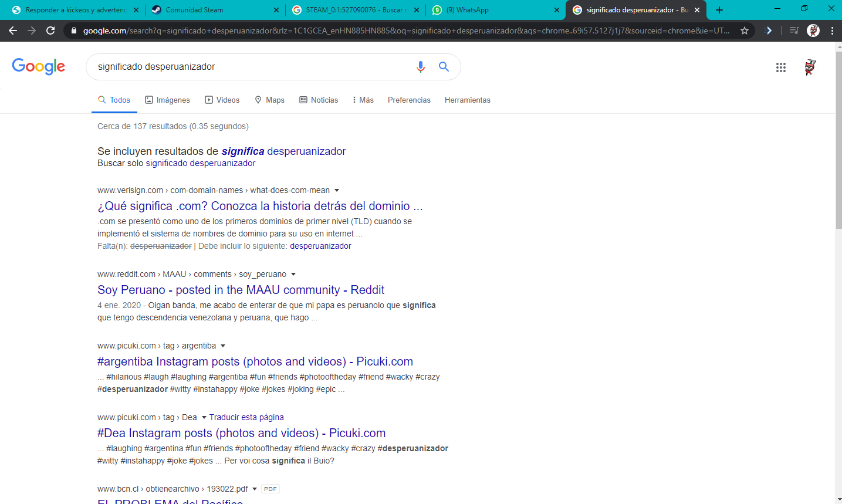This screenshot has width=842, height=504.
Task: Click 'Traducir esta página' link
Action: [x=246, y=417]
